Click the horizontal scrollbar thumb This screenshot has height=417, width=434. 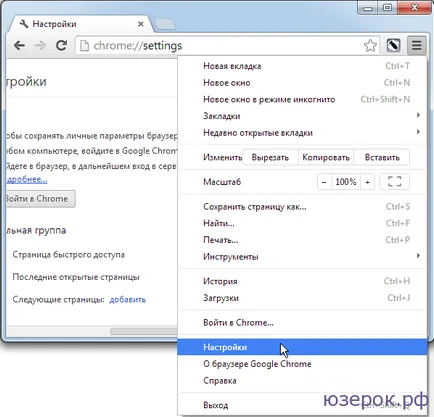[x=144, y=331]
